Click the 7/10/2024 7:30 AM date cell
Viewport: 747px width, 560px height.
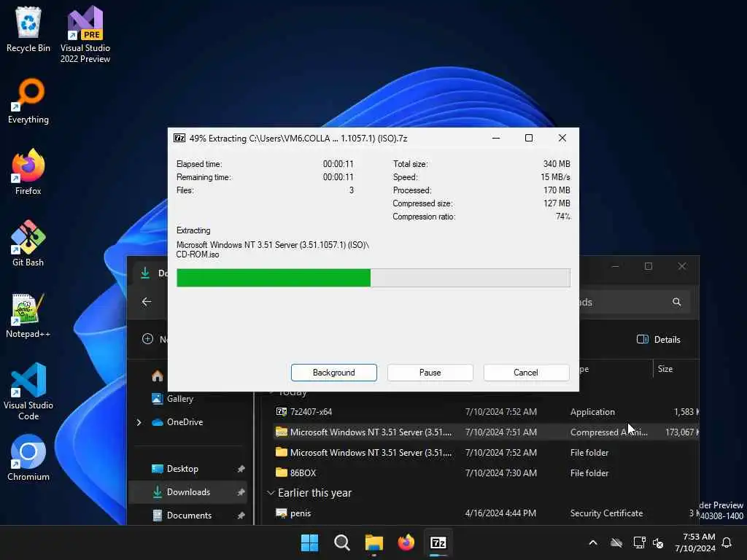(500, 472)
